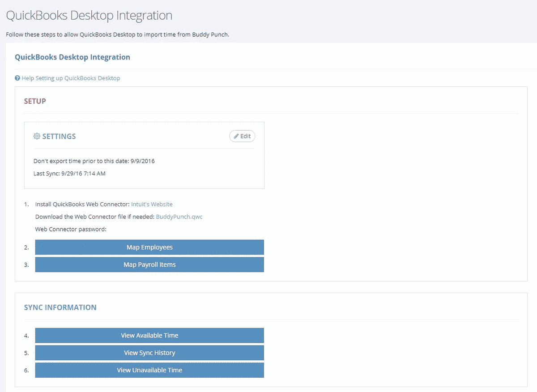Screen dimensions: 537x392
Task: Click Map Employees button
Action: (x=149, y=247)
